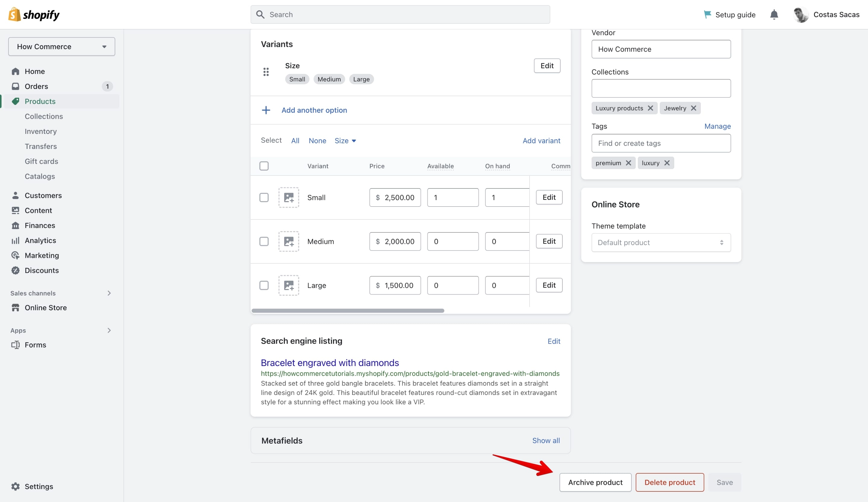The height and width of the screenshot is (502, 868).
Task: Click the Products tag icon
Action: pyautogui.click(x=15, y=101)
